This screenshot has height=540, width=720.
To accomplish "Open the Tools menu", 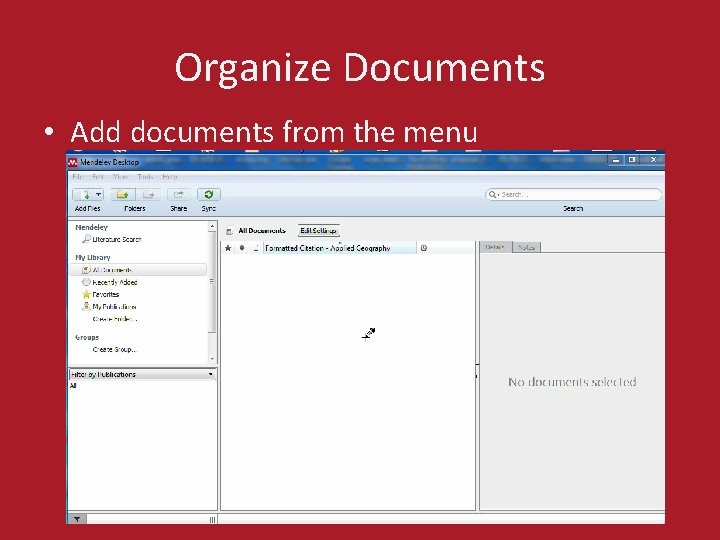I will 145,177.
